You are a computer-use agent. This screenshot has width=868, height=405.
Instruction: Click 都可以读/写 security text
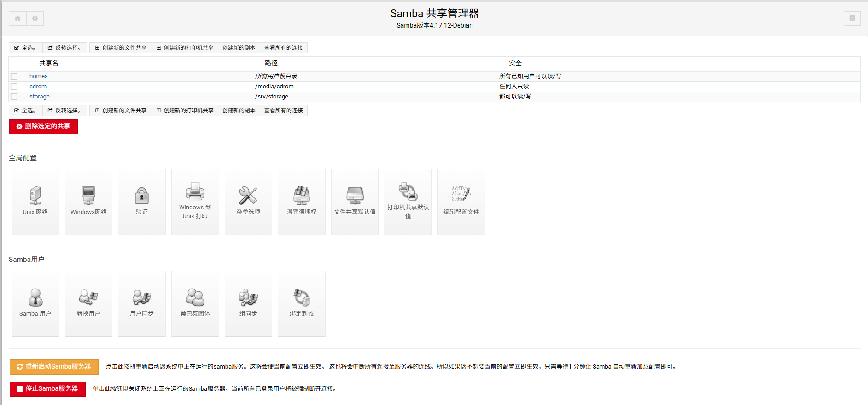(x=515, y=97)
